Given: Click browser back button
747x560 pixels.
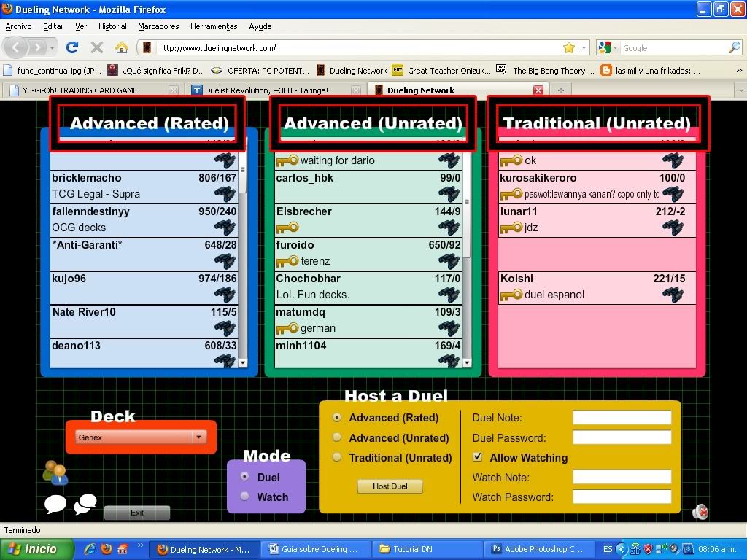Looking at the screenshot, I should click(16, 47).
